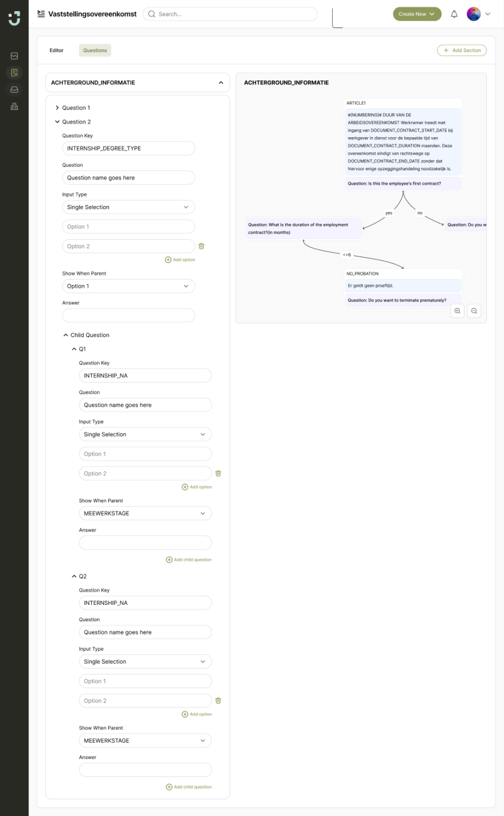Edit Question 2's question name field

(x=129, y=178)
